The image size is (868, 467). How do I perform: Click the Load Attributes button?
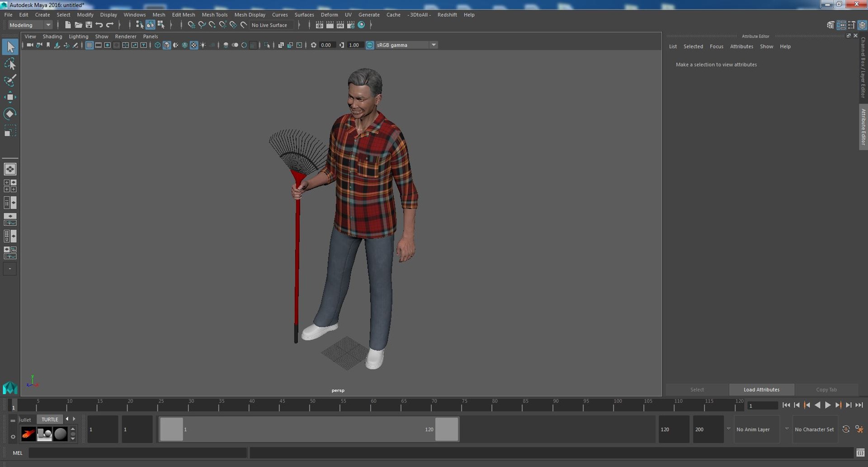click(761, 390)
